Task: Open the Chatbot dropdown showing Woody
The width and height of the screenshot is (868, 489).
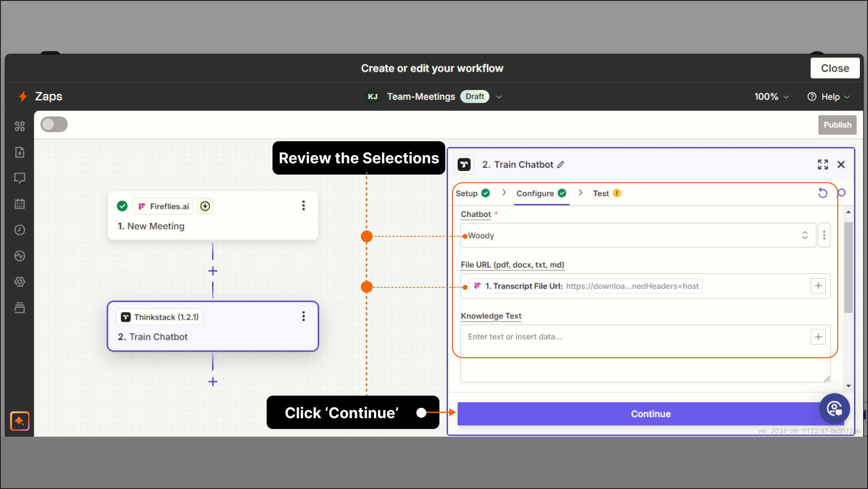Action: [638, 235]
